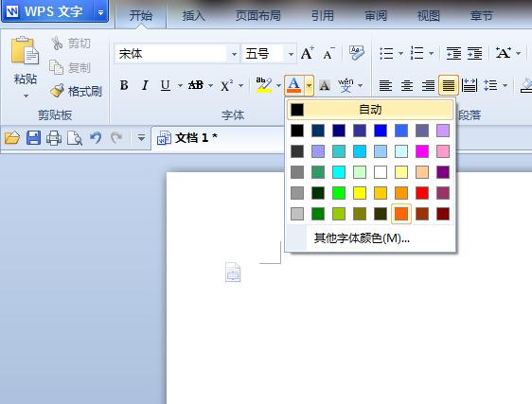This screenshot has height=404, width=532.
Task: Click the numbered list icon
Action: [x=417, y=53]
